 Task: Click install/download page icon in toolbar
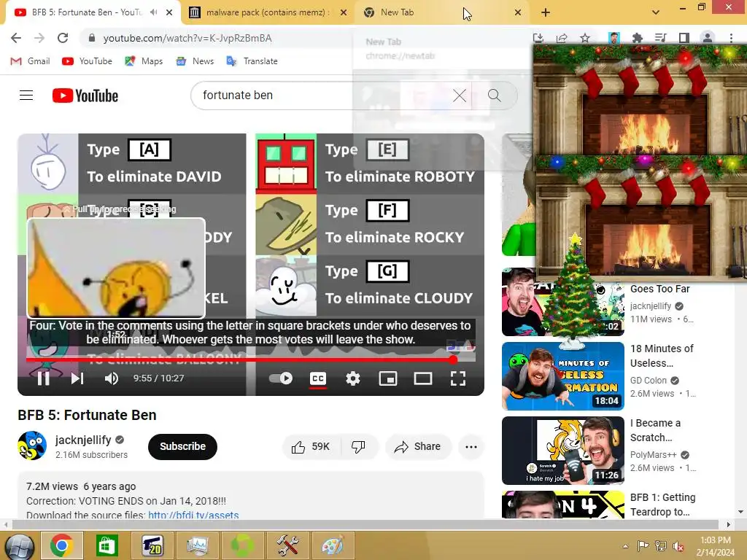[x=538, y=38]
